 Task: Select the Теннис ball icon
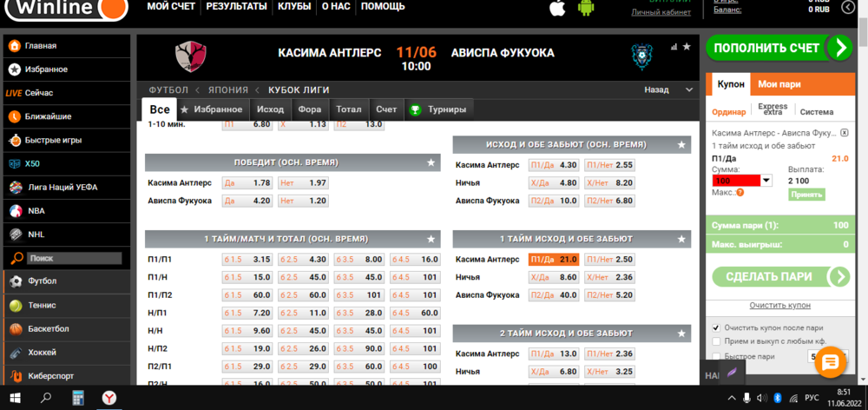(x=16, y=305)
